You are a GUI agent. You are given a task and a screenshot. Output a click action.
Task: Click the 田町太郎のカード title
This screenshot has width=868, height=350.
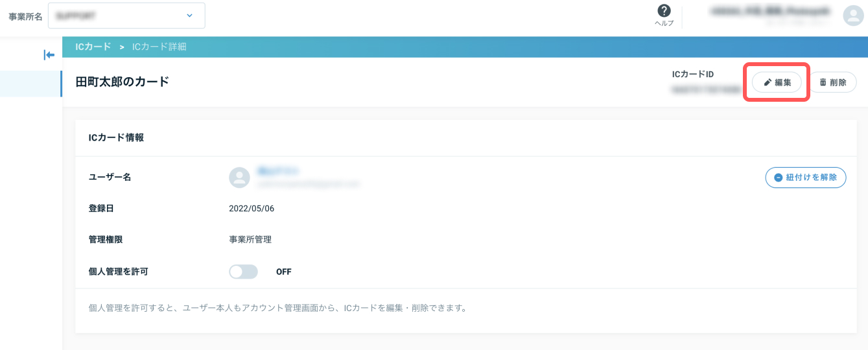[123, 82]
